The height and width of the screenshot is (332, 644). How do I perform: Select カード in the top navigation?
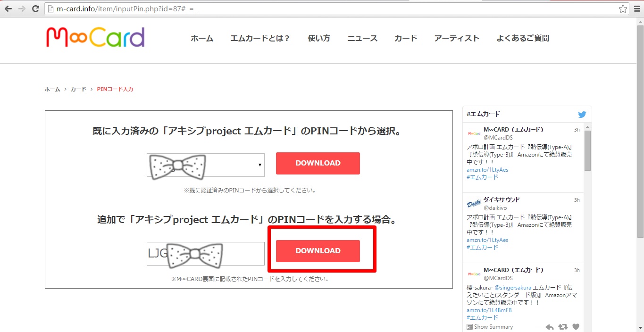point(406,39)
